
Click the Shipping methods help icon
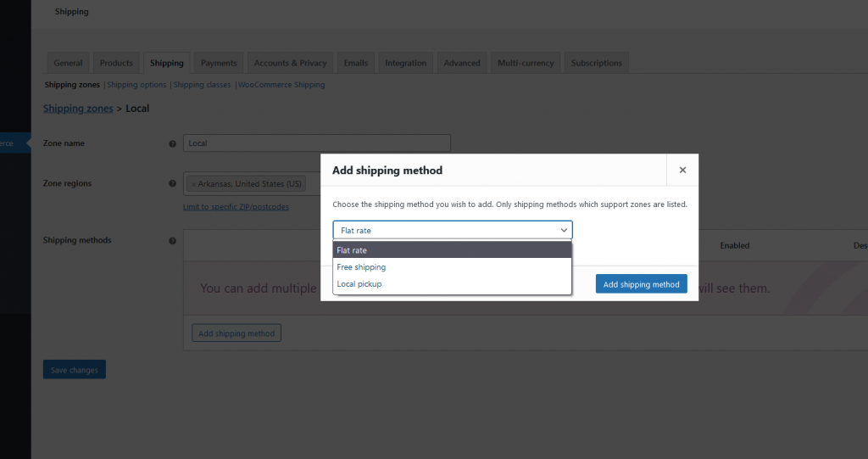pos(173,240)
